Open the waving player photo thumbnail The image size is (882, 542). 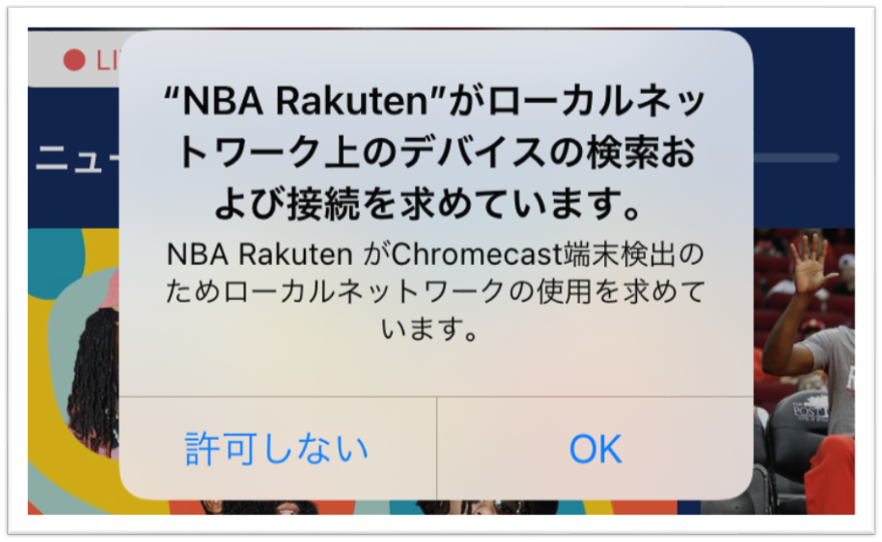(804, 371)
